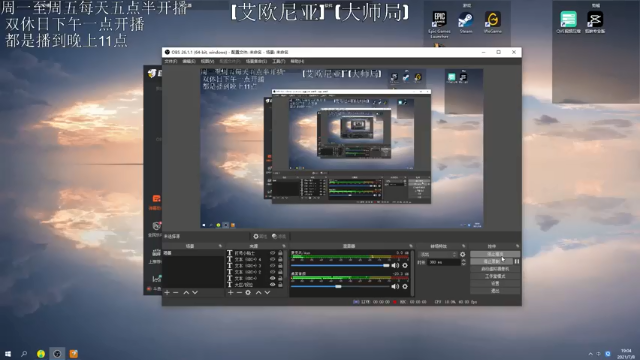Screen dimensions: 640x360
Task: Open the 编辑(E) menu in OBS
Action: tap(189, 61)
